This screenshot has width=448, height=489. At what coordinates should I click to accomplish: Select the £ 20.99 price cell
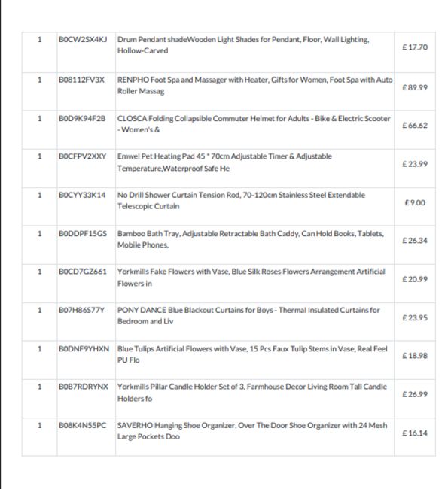415,279
